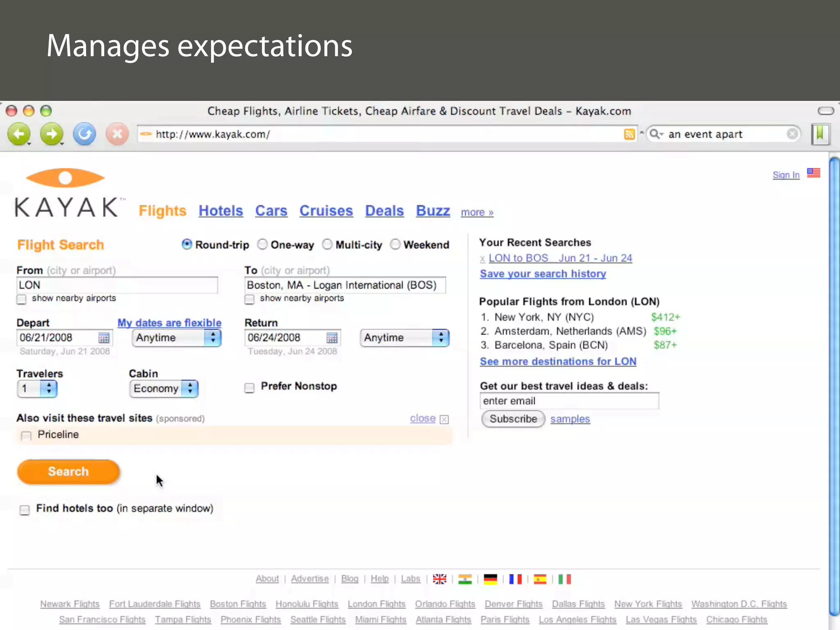Select the One-way radio button
Image resolution: width=840 pixels, height=630 pixels.
click(x=262, y=244)
